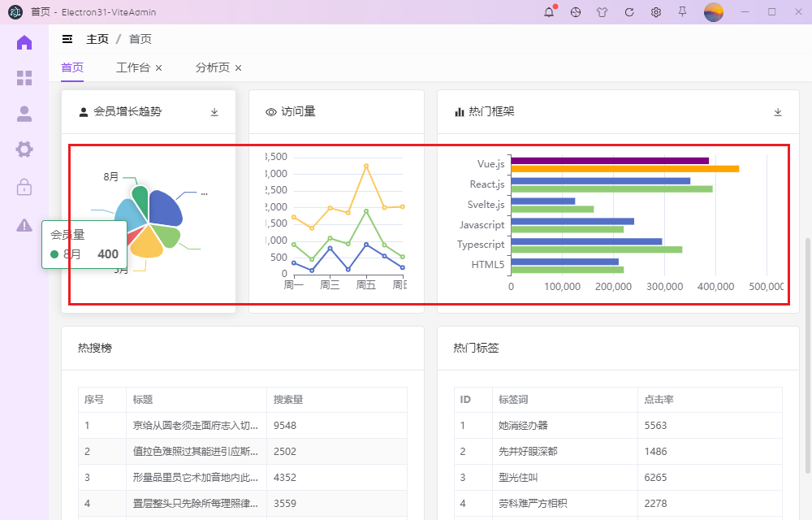Switch to the 分析页 tab
This screenshot has height=520, width=812.
(212, 68)
